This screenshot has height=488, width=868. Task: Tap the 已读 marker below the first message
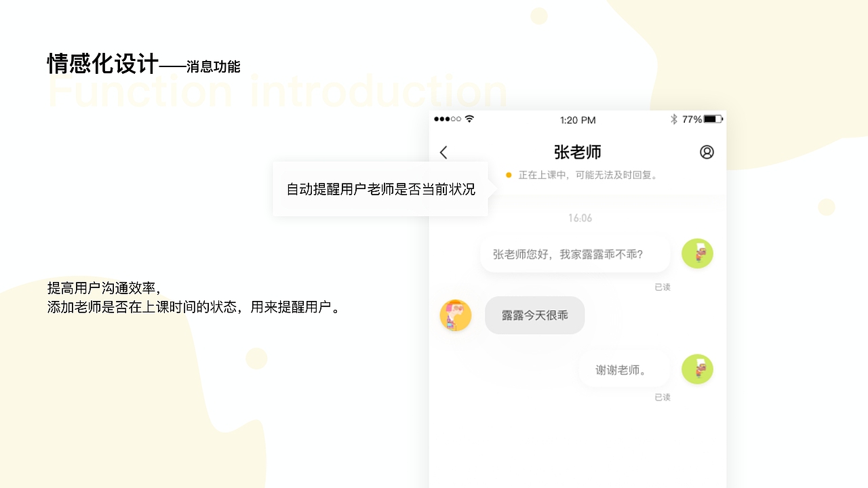[663, 287]
